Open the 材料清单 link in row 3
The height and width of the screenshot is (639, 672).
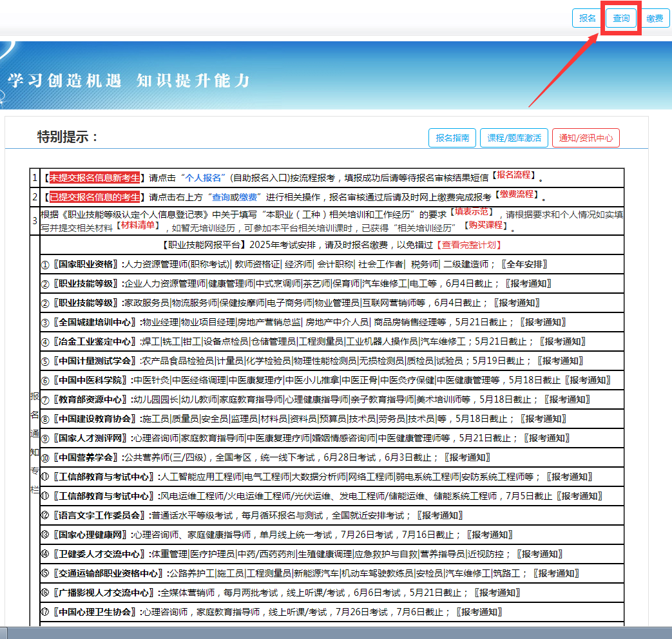138,225
